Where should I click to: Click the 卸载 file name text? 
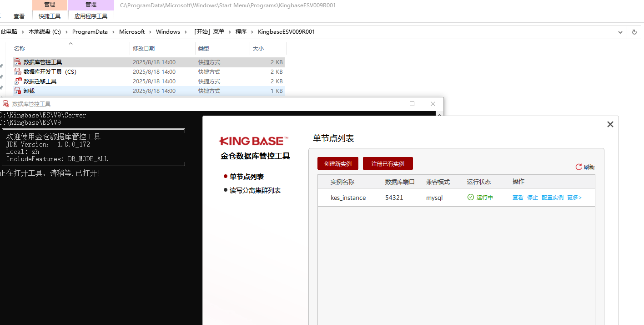pyautogui.click(x=29, y=91)
